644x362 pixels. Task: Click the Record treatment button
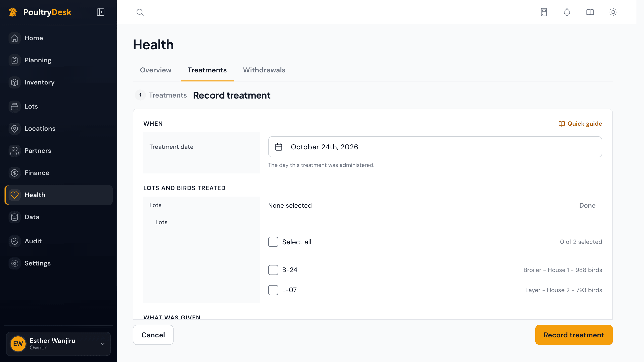[x=574, y=335]
